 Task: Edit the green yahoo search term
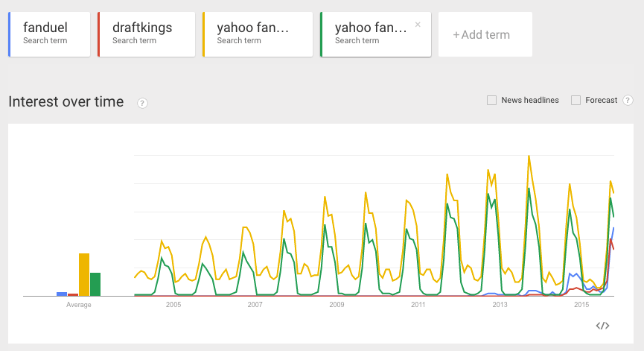click(x=371, y=34)
